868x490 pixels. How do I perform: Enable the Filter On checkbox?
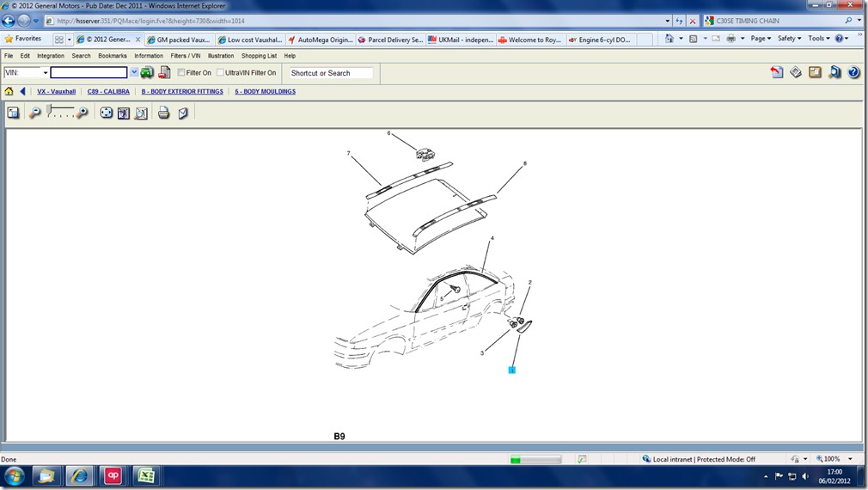[181, 73]
